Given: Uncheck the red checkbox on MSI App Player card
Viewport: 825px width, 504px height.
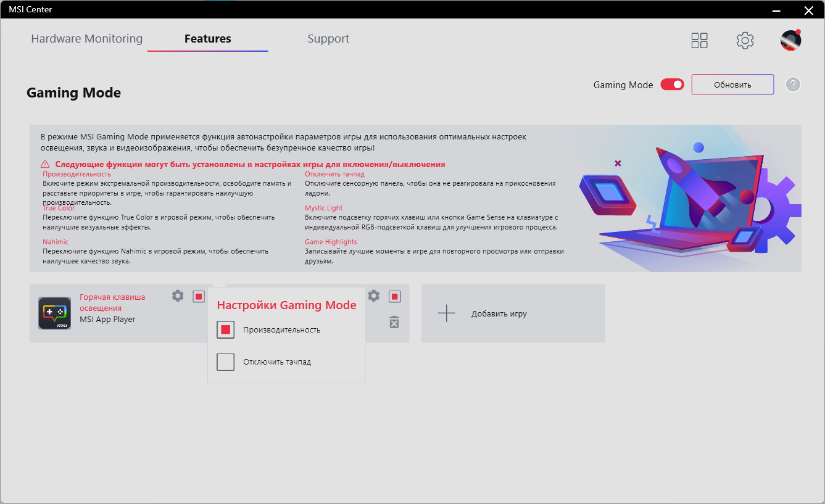Looking at the screenshot, I should [199, 297].
